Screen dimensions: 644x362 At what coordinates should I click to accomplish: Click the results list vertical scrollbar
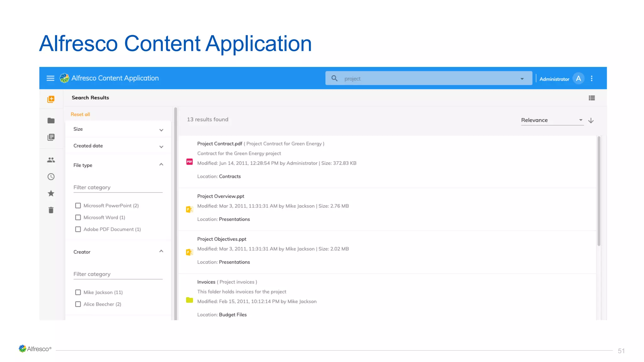599,191
